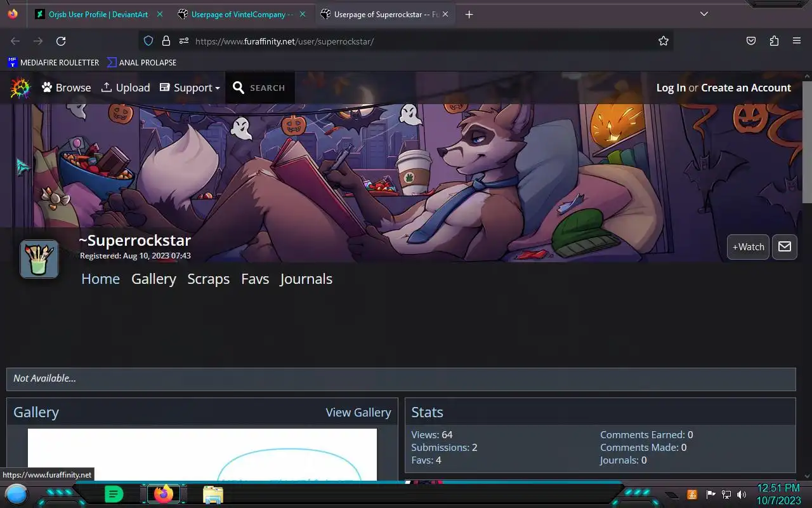The height and width of the screenshot is (508, 812).
Task: Click the View Gallery link
Action: (358, 412)
